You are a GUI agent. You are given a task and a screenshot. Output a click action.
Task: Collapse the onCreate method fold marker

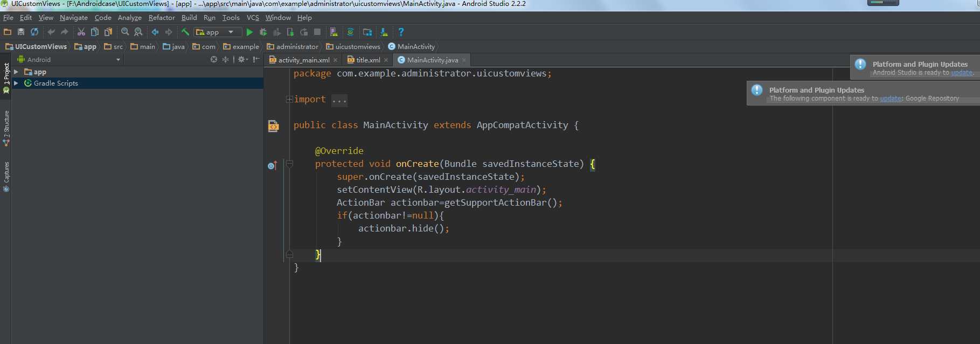[x=289, y=164]
